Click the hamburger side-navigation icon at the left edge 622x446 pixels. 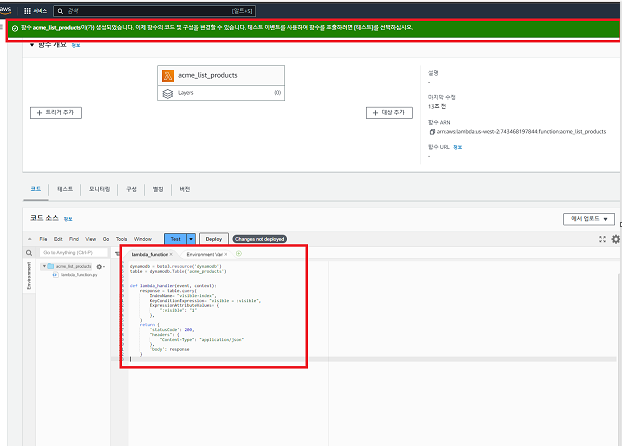(2, 27)
